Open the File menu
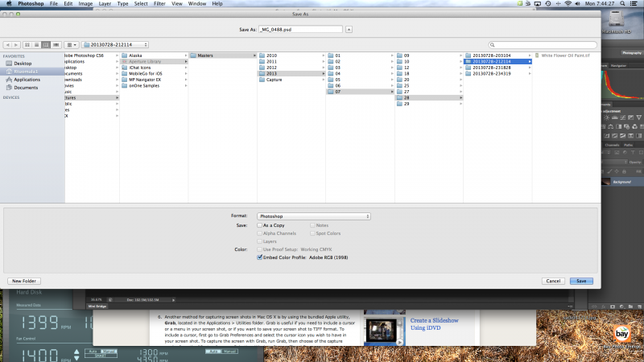 (x=54, y=4)
